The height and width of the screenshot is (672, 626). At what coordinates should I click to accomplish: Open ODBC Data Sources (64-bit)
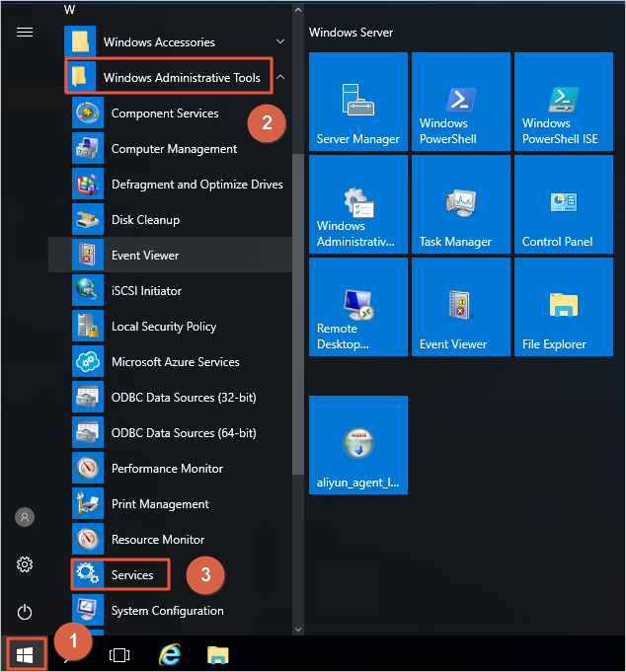click(170, 433)
